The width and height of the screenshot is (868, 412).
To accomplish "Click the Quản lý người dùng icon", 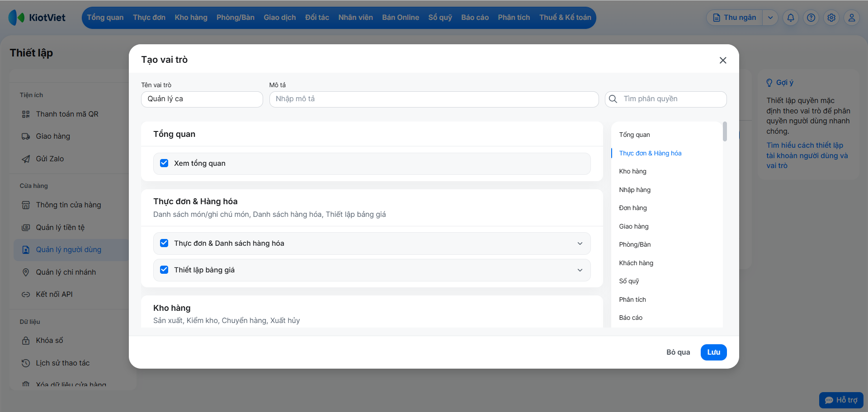I will (x=26, y=250).
